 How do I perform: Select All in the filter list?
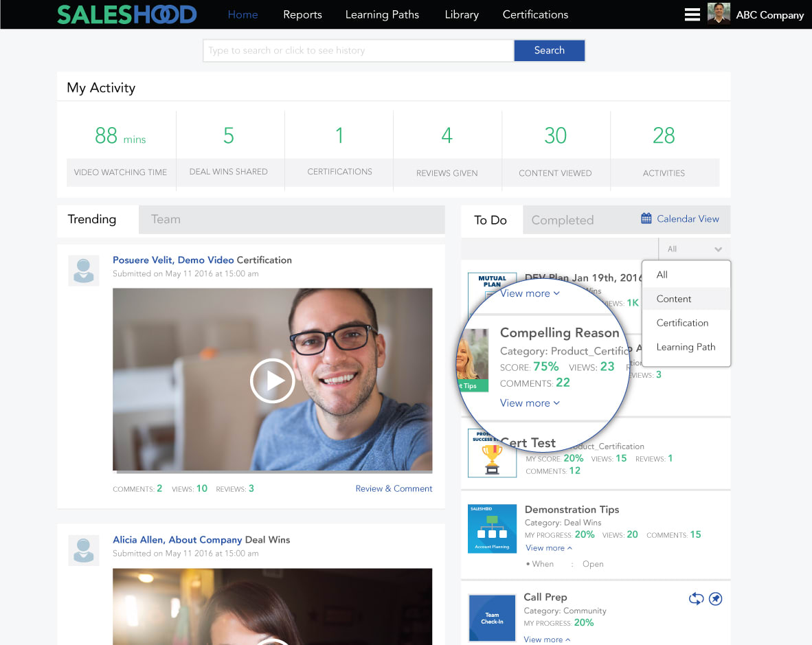(x=686, y=275)
